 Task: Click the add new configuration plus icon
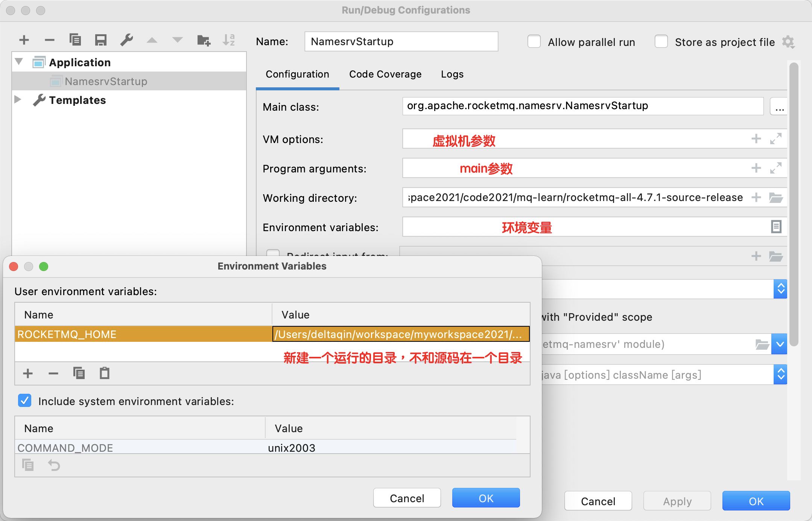tap(24, 40)
